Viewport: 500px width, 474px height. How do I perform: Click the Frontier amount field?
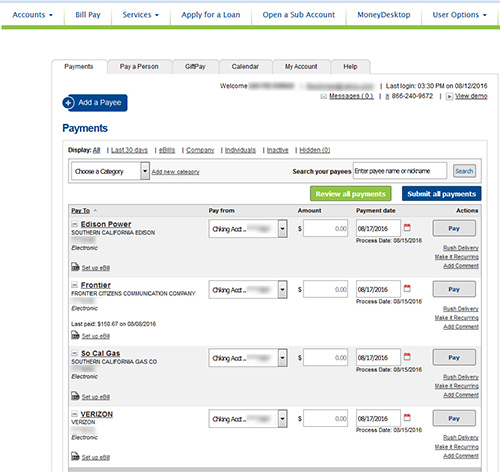(326, 290)
